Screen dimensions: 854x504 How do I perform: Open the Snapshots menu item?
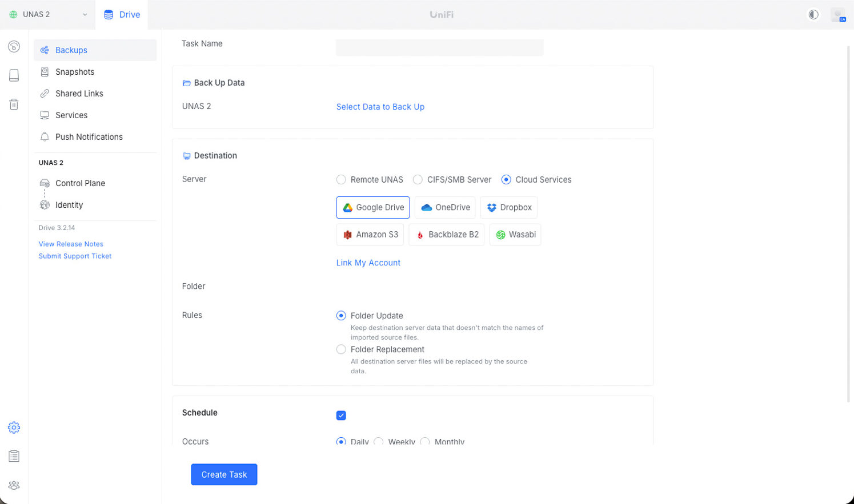tap(75, 72)
